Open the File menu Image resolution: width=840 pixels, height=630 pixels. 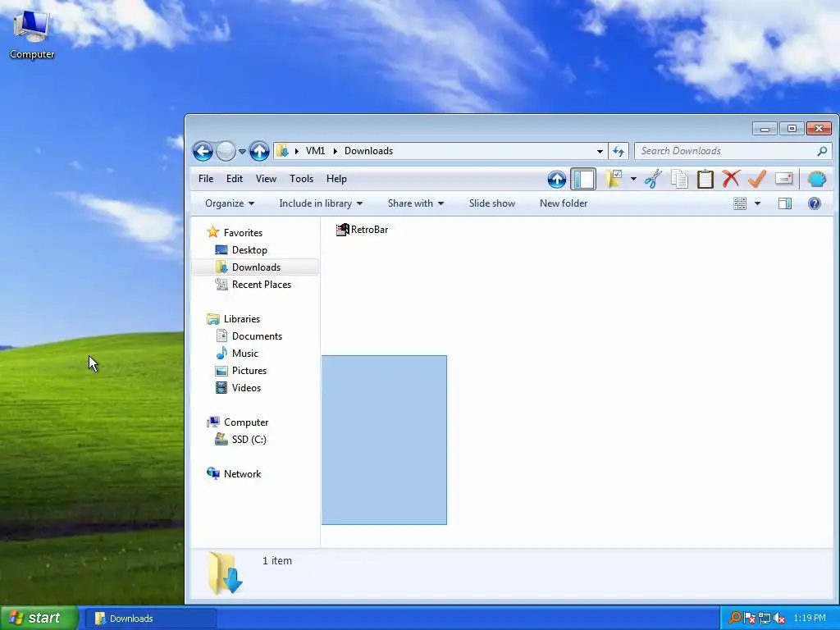[x=206, y=179]
